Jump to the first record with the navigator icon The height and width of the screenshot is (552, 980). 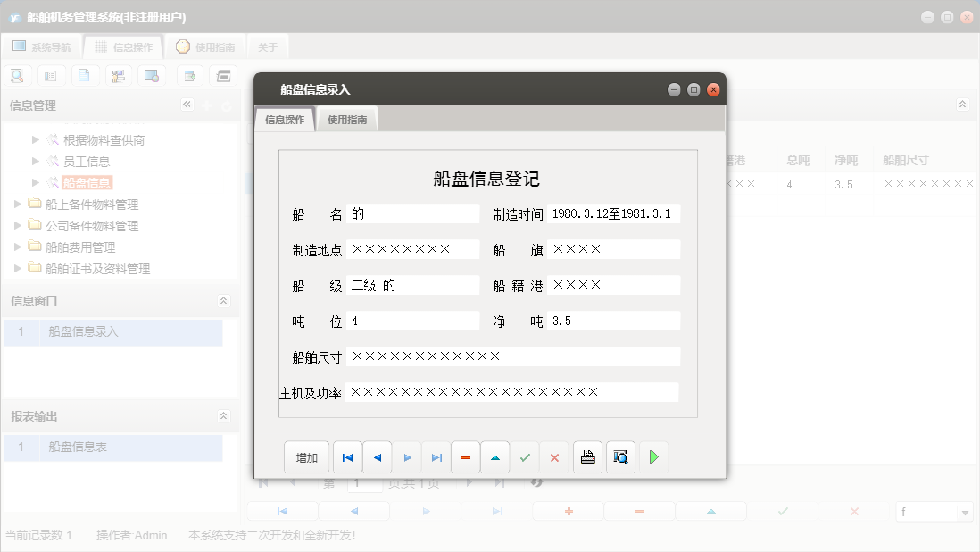click(x=347, y=456)
